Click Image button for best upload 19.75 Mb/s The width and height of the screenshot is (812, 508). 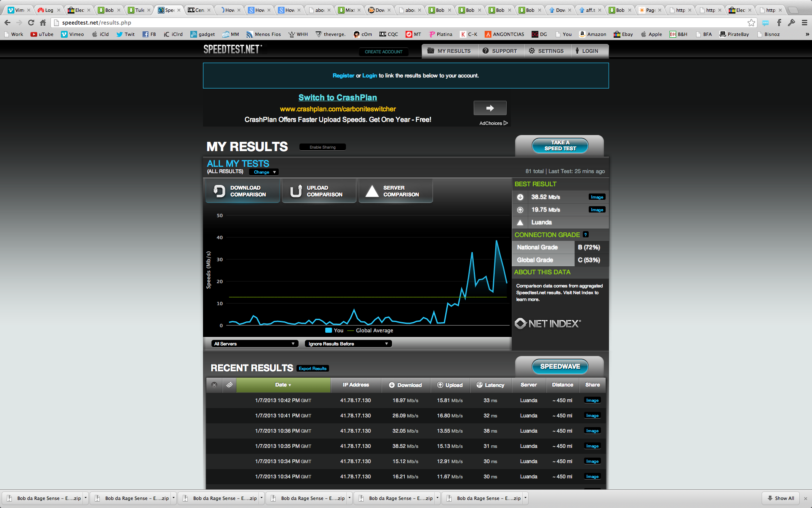coord(597,210)
